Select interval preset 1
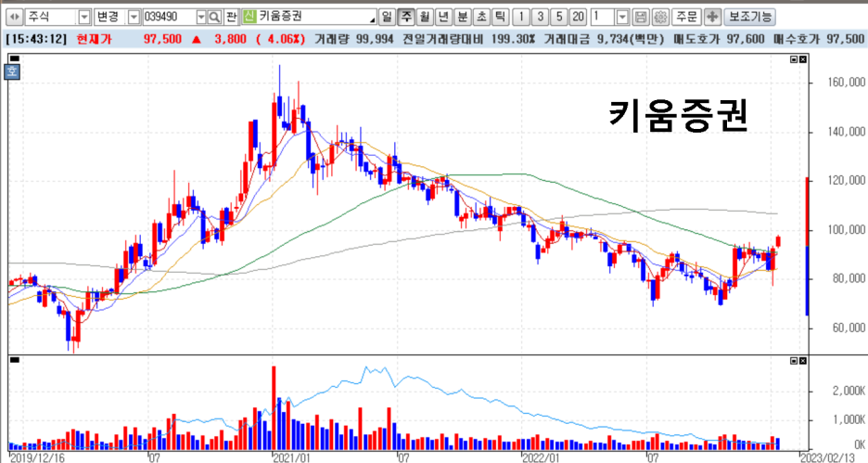Screen dimensions: 868x463 521,18
